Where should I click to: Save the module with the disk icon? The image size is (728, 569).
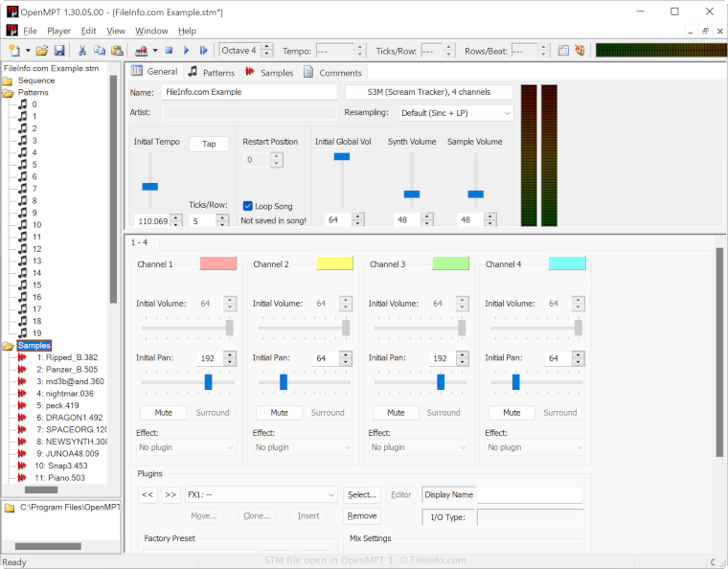(58, 50)
